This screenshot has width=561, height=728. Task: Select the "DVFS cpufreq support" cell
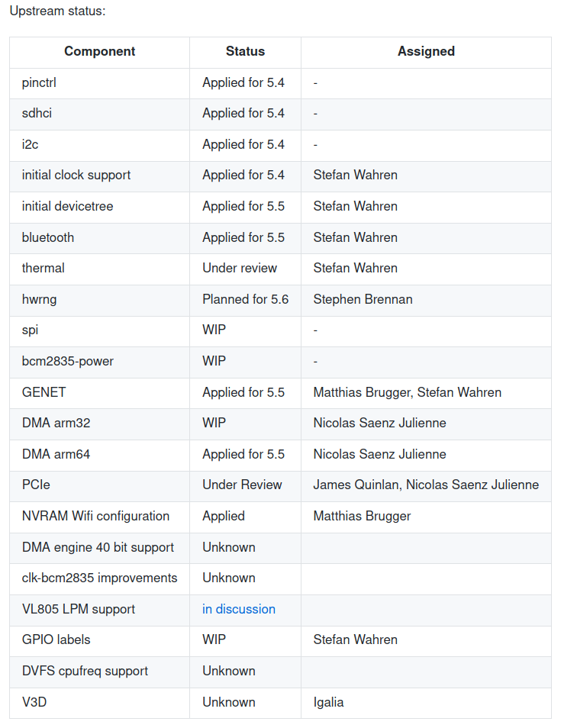pos(85,671)
